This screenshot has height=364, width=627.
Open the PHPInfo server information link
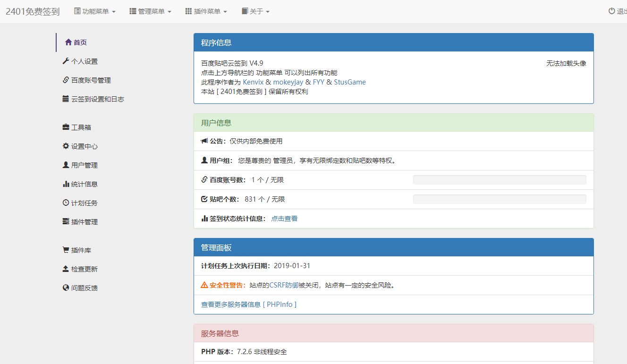(x=249, y=305)
